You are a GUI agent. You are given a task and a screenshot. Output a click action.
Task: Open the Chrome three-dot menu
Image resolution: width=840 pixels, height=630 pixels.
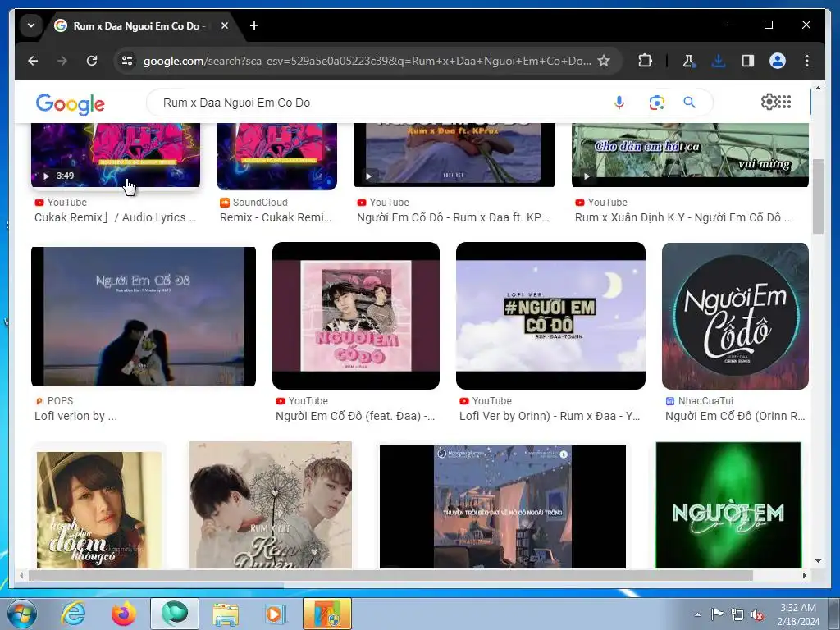[x=807, y=61]
